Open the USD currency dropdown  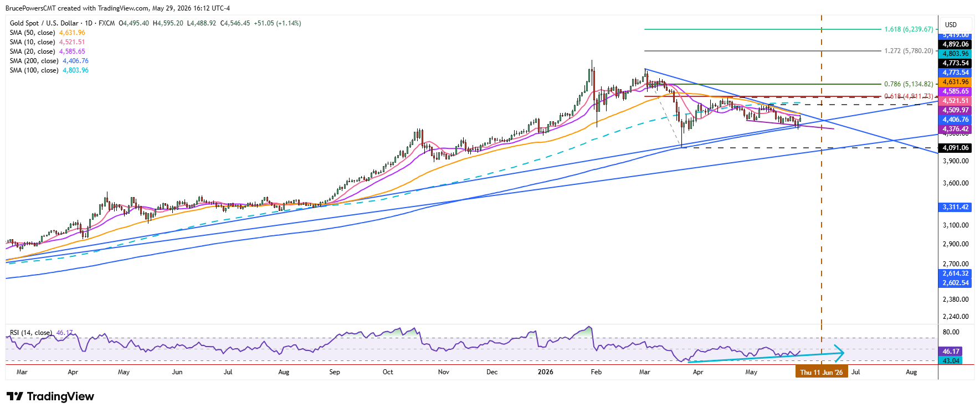(957, 25)
